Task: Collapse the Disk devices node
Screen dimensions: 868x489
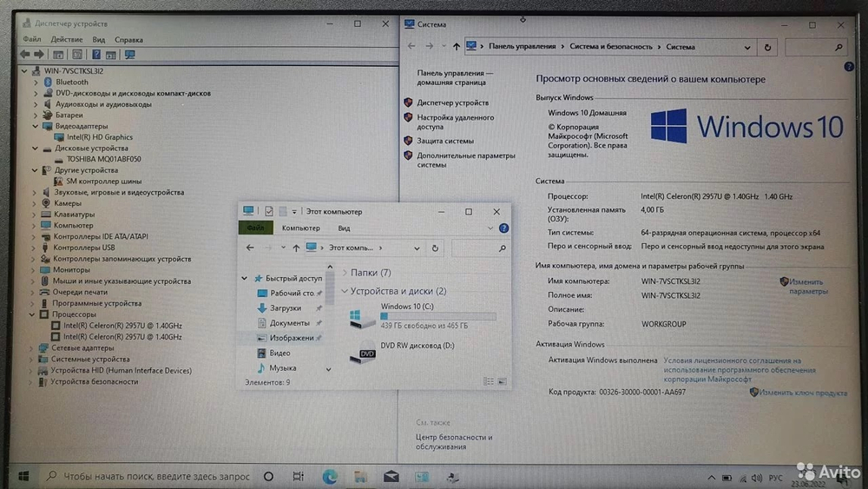Action: [35, 149]
